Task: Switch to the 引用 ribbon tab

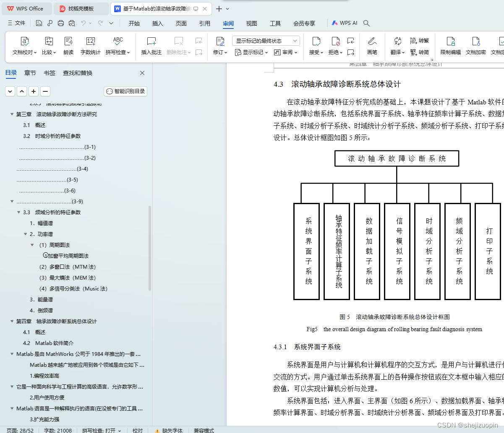Action: click(x=205, y=23)
